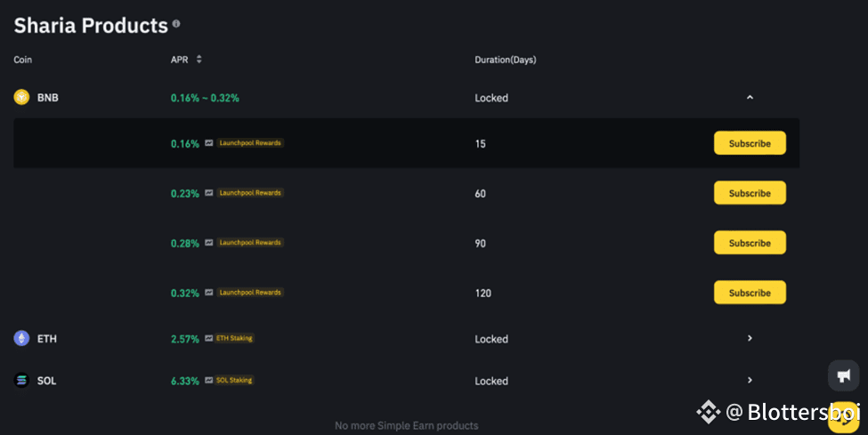Open the chart icon beside 2.57% ETH APR
The height and width of the screenshot is (435, 868).
pos(208,338)
